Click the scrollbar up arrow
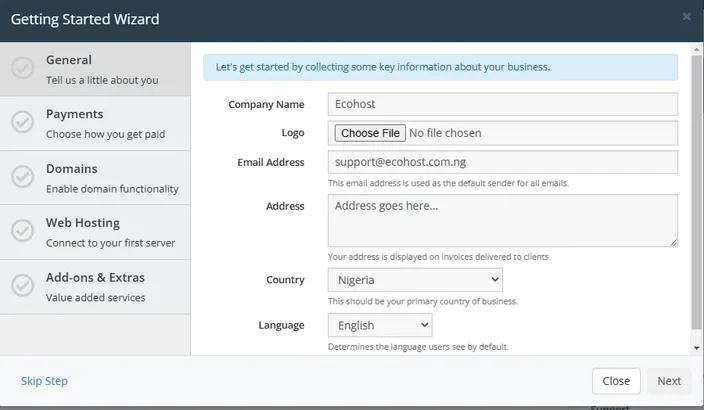This screenshot has height=410, width=704. [696, 49]
